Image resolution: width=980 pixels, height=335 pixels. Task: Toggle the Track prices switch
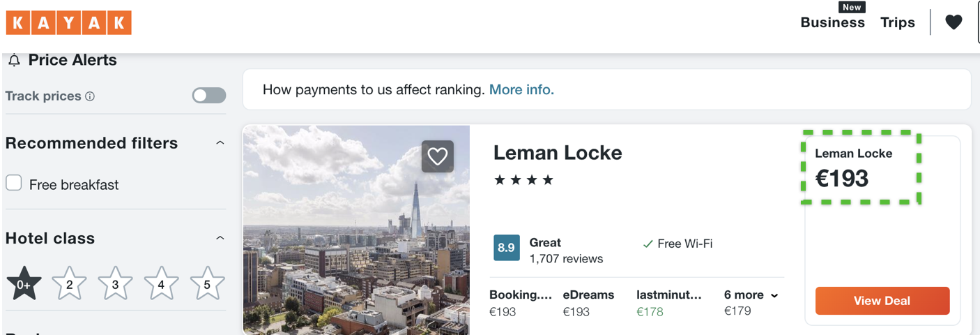[x=209, y=96]
